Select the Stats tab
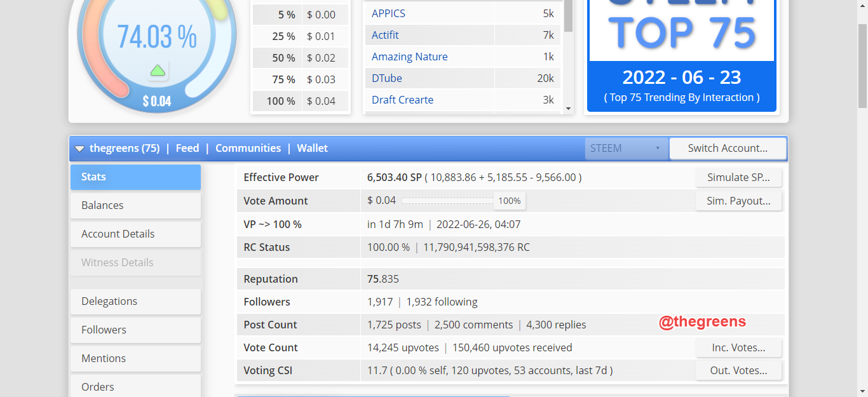 click(135, 177)
